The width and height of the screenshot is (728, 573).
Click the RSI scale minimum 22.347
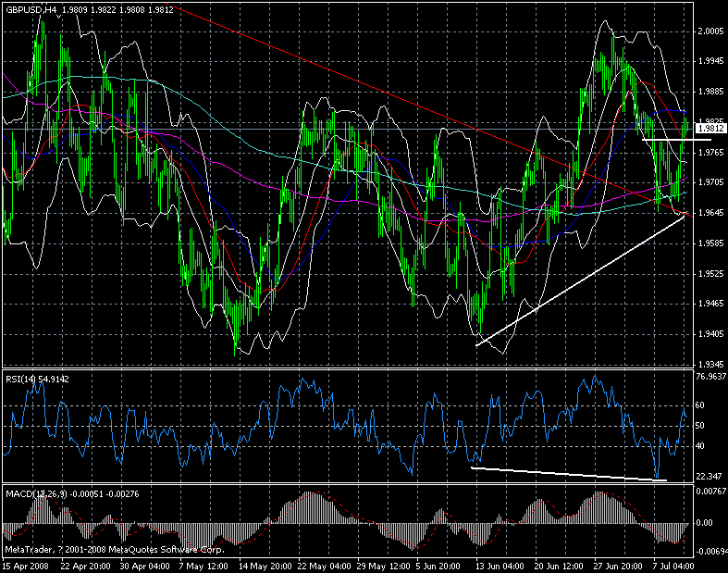click(709, 477)
